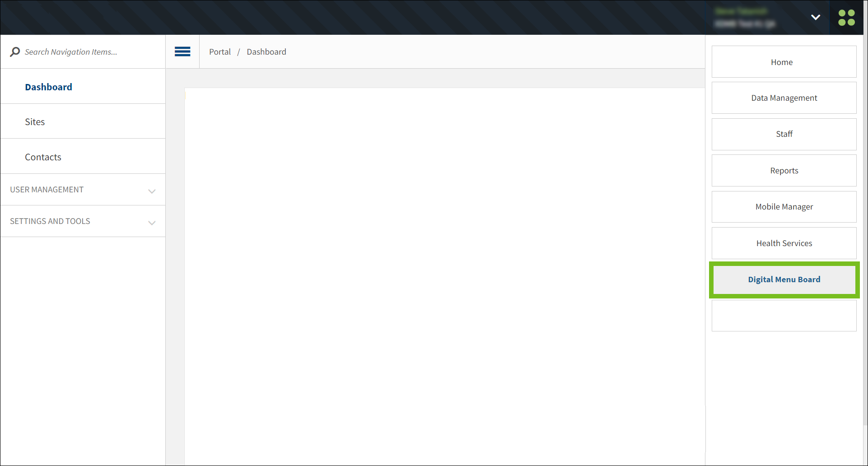The height and width of the screenshot is (466, 868).
Task: Click the Search Navigation Items field
Action: 71,51
